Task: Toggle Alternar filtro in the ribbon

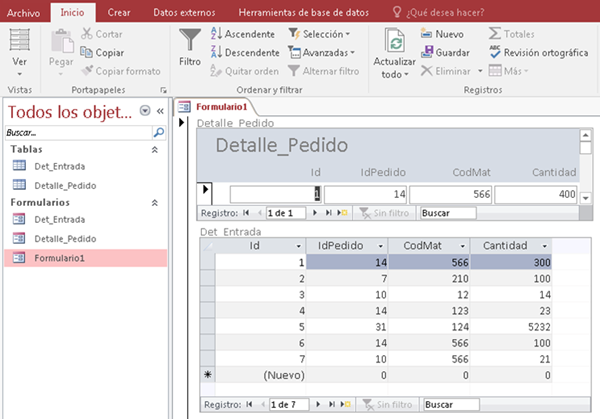Action: [x=322, y=71]
